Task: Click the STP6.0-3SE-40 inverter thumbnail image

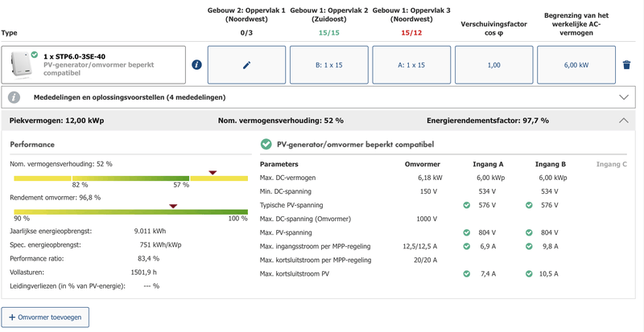Action: [20, 65]
